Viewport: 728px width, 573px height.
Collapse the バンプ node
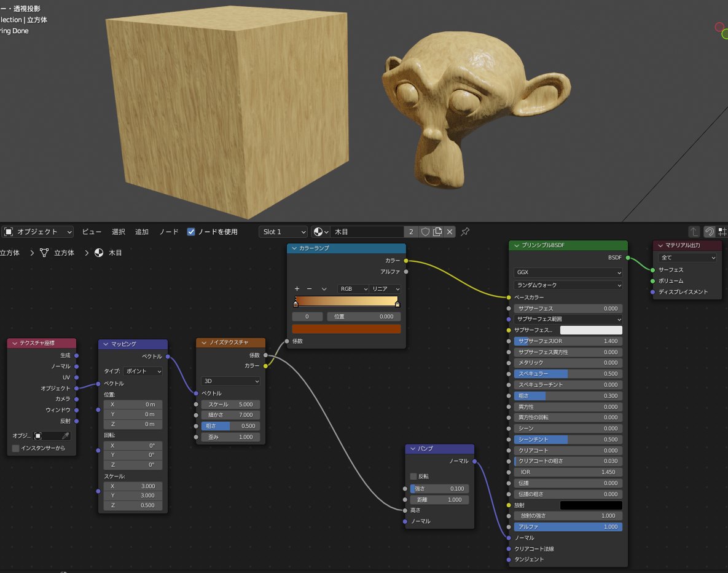tap(413, 448)
